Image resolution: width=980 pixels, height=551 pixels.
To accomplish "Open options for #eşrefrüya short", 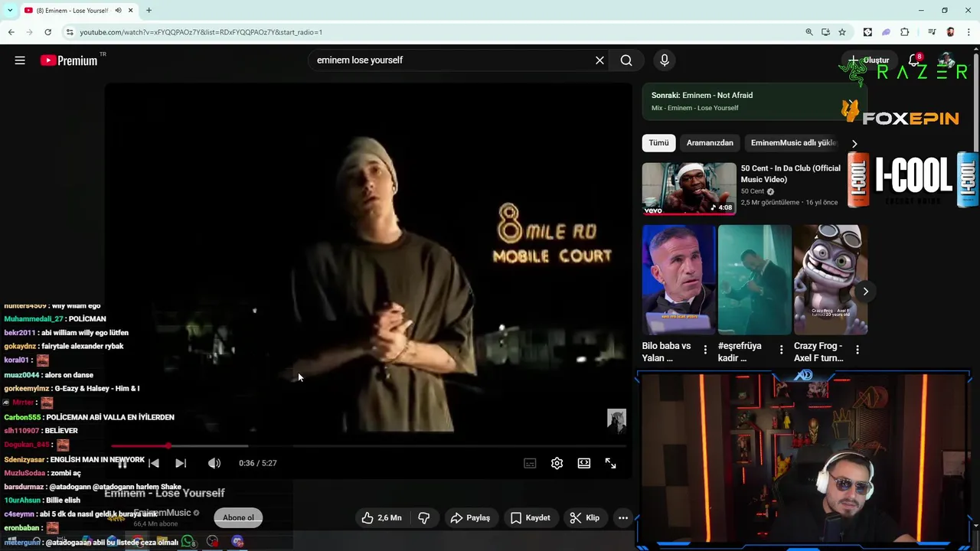I will pos(781,350).
